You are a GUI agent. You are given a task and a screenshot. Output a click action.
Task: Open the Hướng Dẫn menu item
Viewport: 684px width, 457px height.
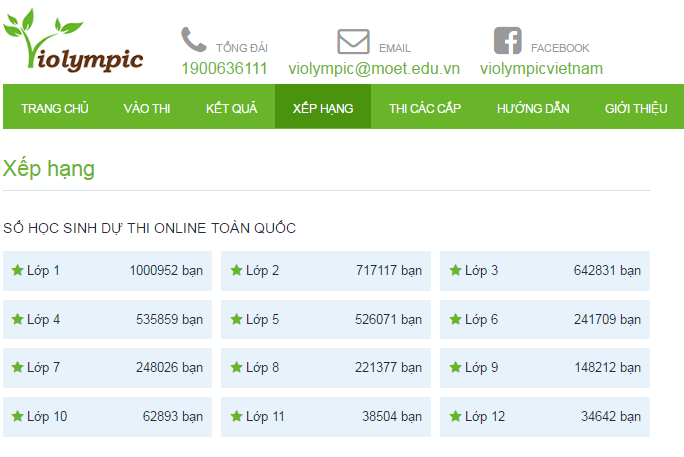click(533, 108)
